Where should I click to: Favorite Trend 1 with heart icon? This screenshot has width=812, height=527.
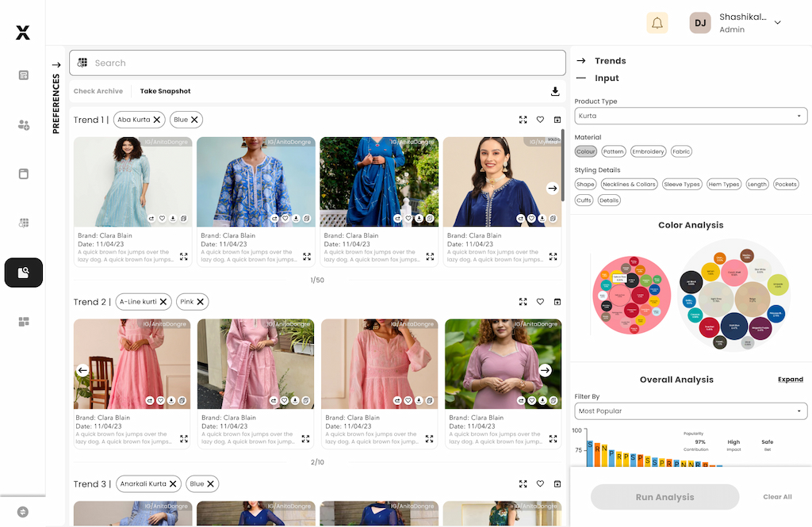tap(540, 120)
